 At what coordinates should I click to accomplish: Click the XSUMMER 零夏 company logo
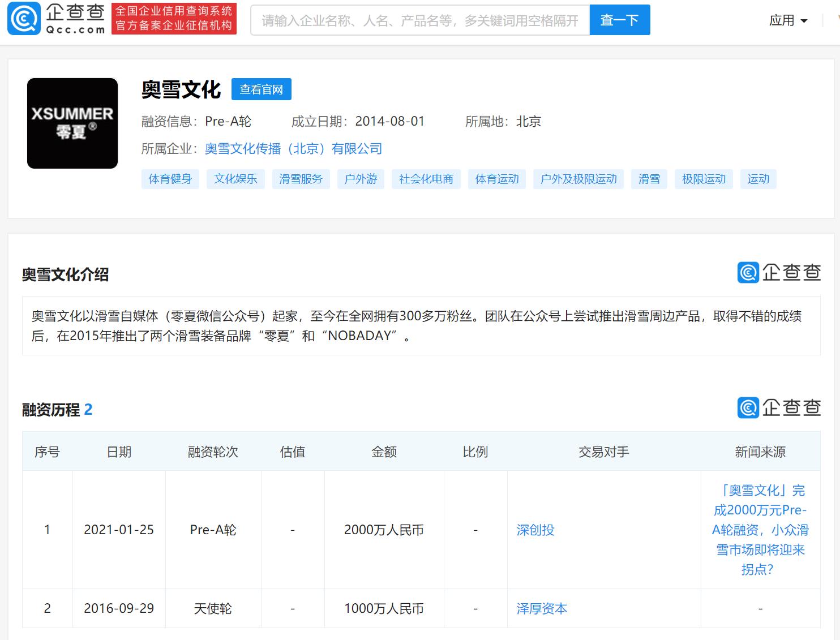click(72, 123)
